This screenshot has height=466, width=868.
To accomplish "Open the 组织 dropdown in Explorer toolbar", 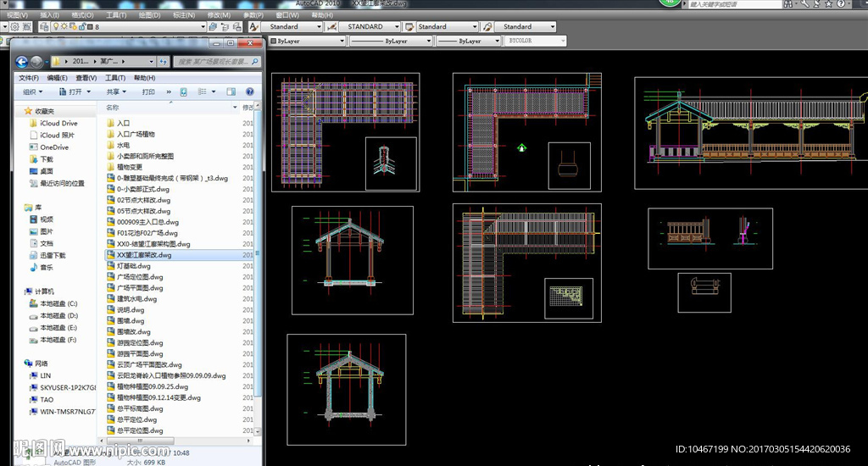I will point(32,92).
